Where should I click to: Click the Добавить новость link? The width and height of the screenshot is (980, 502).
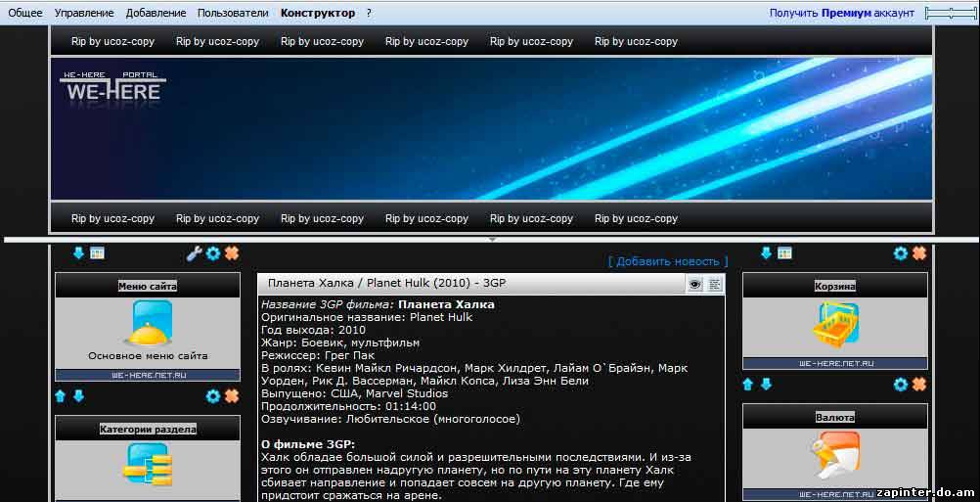pos(668,261)
